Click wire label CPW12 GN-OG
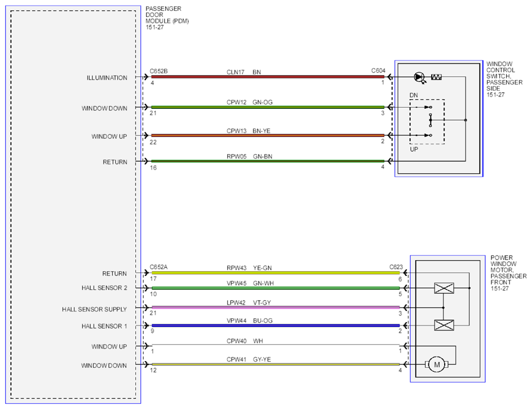532x409 pixels. (x=249, y=102)
